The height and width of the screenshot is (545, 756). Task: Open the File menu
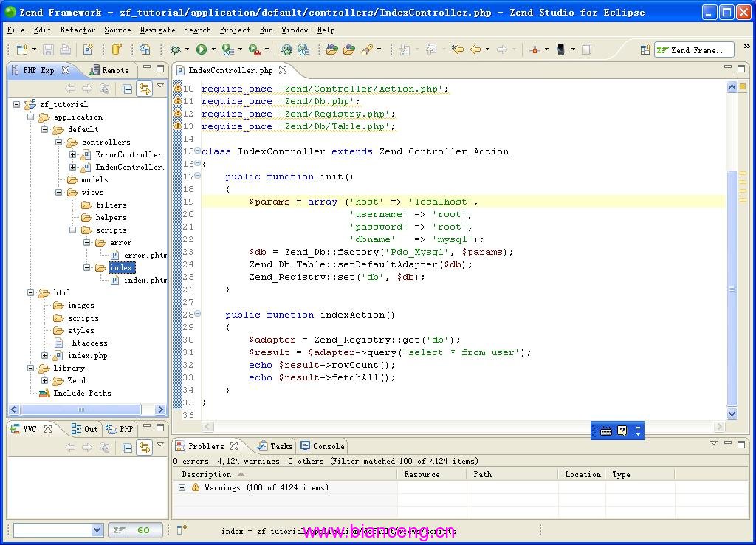[16, 30]
